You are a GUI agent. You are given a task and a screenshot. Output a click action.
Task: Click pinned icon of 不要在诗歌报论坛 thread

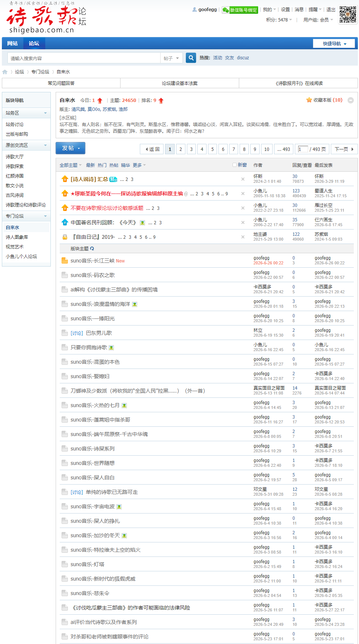[65, 208]
